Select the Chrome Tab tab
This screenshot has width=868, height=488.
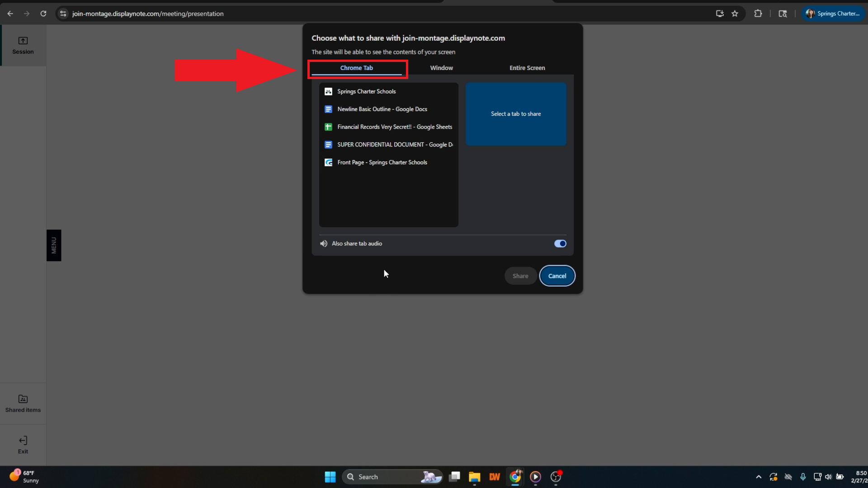pyautogui.click(x=356, y=68)
